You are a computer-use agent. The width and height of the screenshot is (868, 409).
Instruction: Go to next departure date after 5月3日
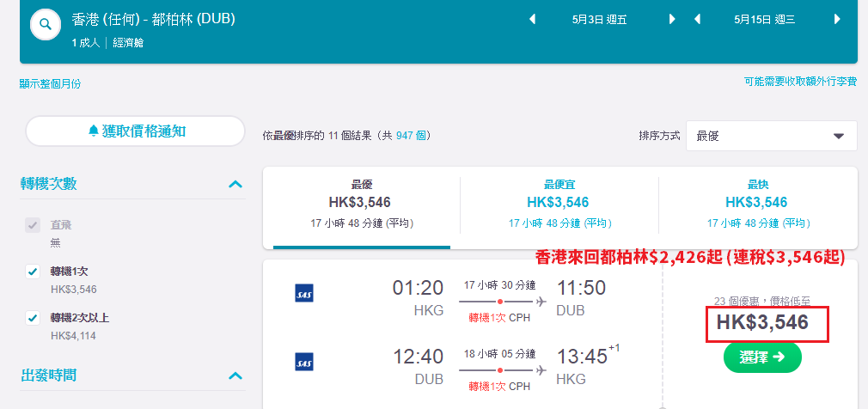pos(672,20)
